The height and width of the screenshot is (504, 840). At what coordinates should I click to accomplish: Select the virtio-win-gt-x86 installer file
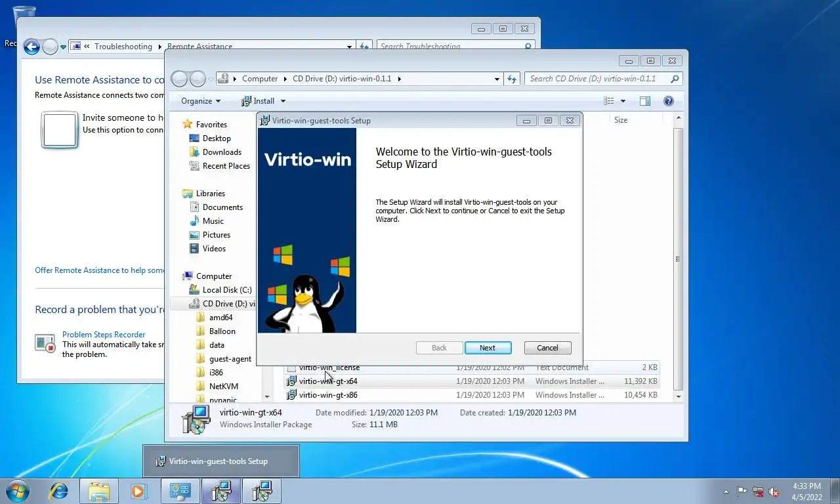[x=471, y=395]
